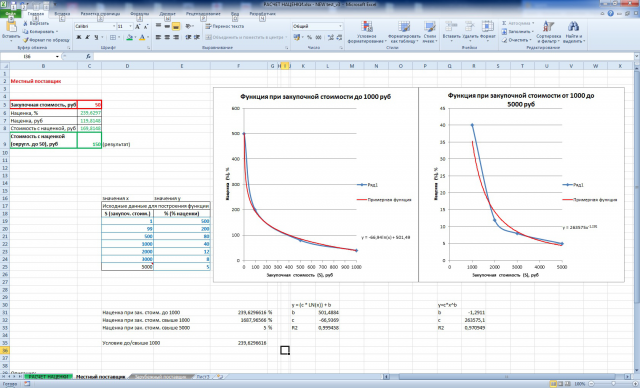Switch to the Формулы ribbon tab

pyautogui.click(x=139, y=13)
